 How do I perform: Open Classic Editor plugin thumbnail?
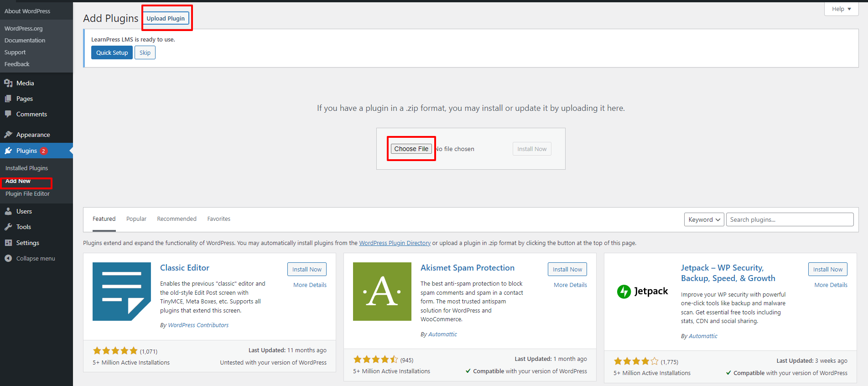(x=122, y=292)
